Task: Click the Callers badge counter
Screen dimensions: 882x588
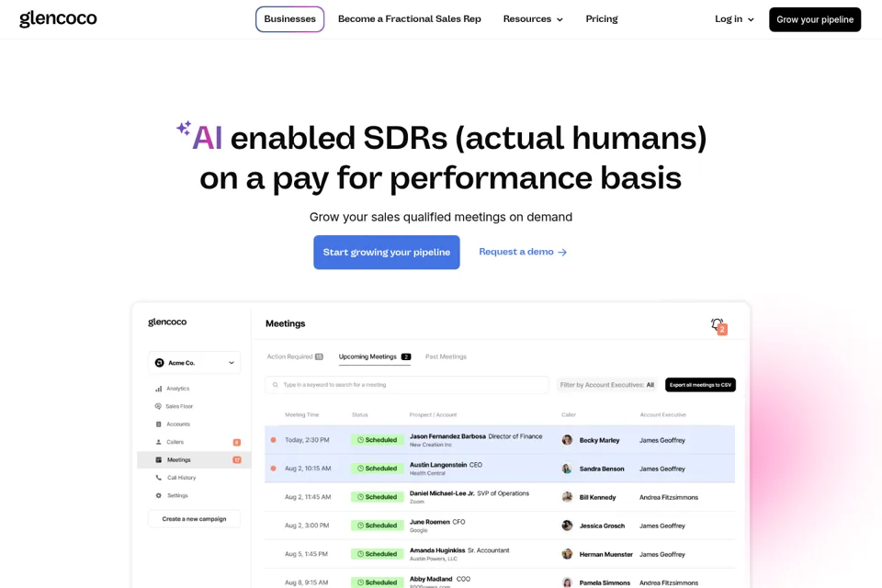Action: [237, 442]
